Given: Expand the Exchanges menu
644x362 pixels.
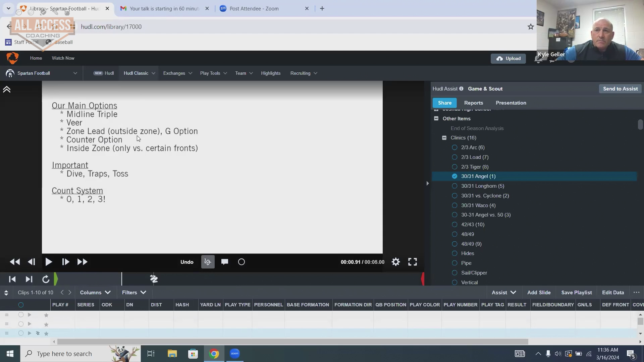Looking at the screenshot, I should pos(177,73).
